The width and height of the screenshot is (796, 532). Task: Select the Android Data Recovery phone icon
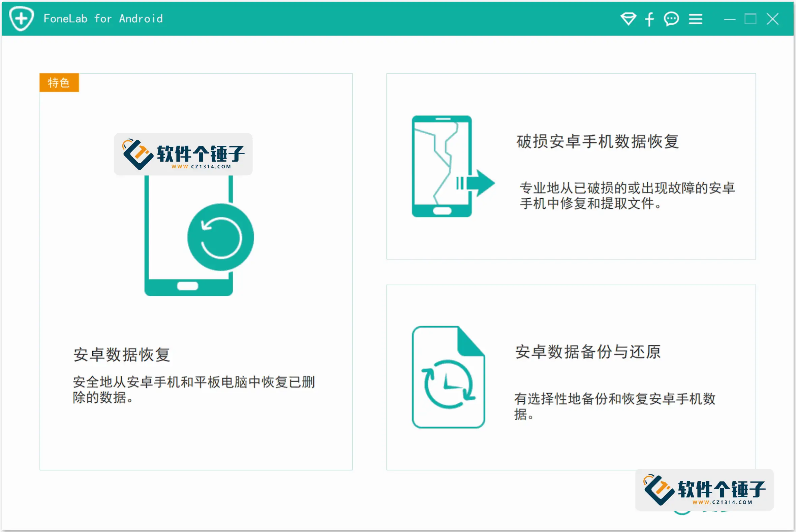189,237
